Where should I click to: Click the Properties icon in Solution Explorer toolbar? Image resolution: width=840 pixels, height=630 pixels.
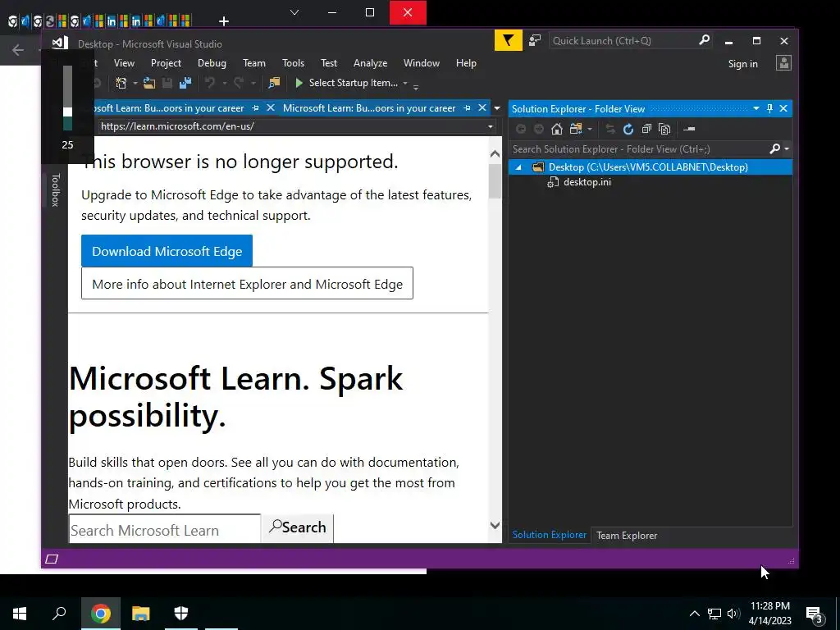click(689, 129)
